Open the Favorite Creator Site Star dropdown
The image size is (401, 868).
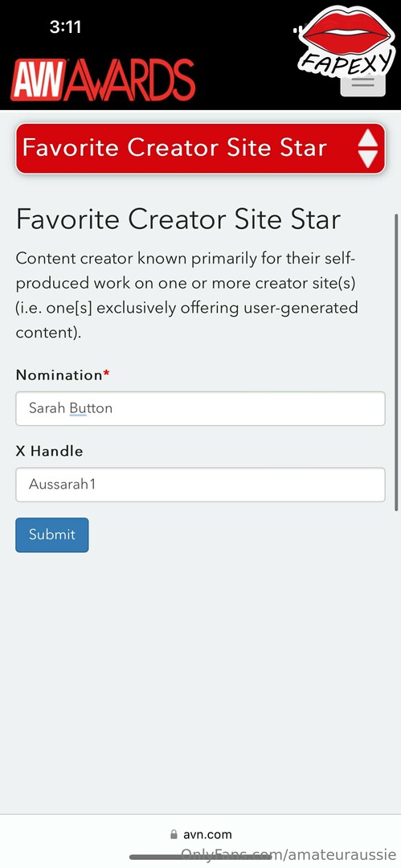201,149
